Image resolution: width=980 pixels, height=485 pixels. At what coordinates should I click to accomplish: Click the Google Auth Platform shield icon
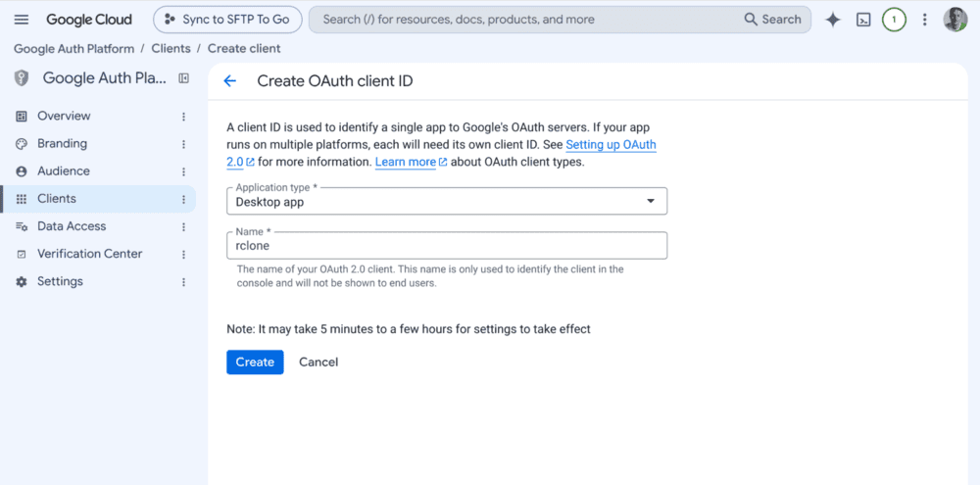[x=22, y=78]
